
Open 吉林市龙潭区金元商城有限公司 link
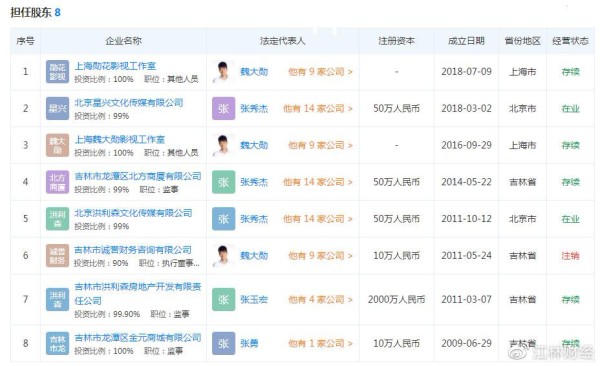tap(138, 338)
